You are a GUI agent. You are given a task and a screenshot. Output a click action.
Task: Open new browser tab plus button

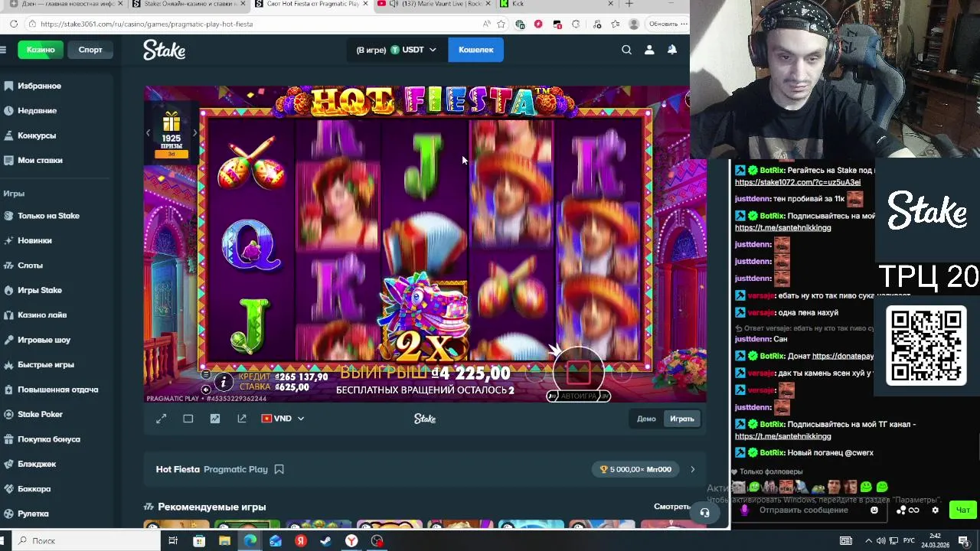click(x=629, y=4)
